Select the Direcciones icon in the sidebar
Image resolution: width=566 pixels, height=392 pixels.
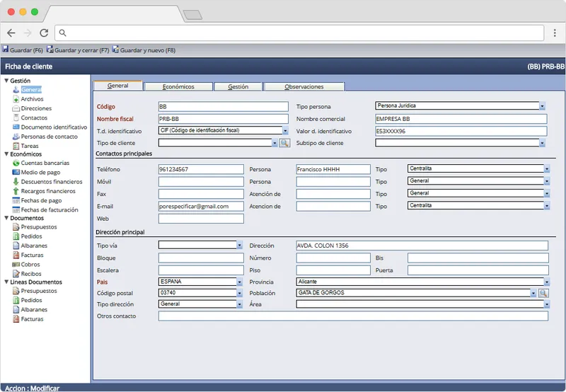click(16, 108)
